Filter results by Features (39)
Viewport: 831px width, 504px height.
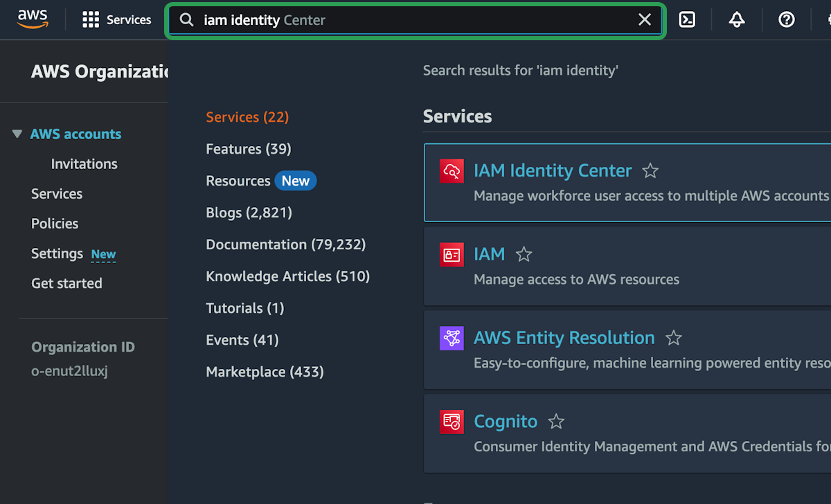249,149
